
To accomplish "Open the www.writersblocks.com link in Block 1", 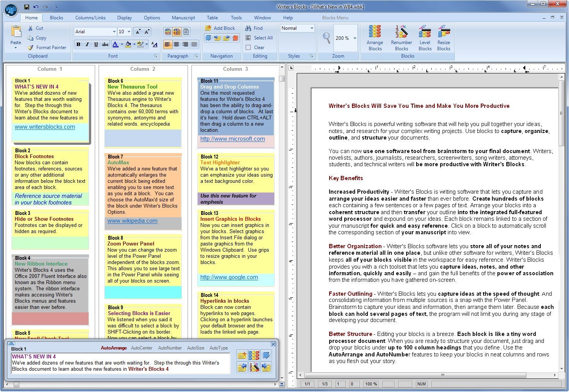I will click(45, 127).
